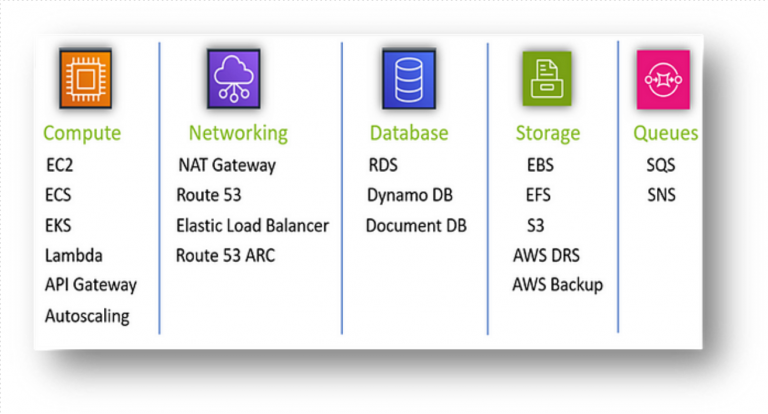Click the Compute heading
768x414 pixels.
(82, 133)
